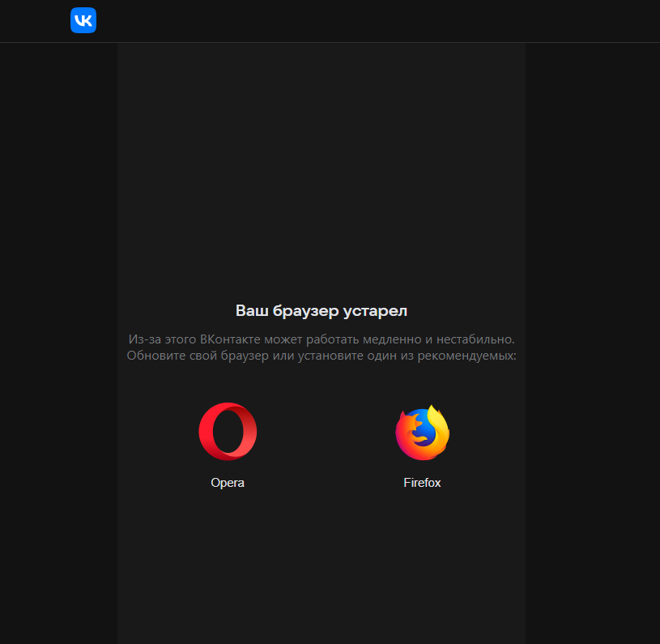This screenshot has width=660, height=644.
Task: Open the Opera browser icon
Action: [228, 432]
